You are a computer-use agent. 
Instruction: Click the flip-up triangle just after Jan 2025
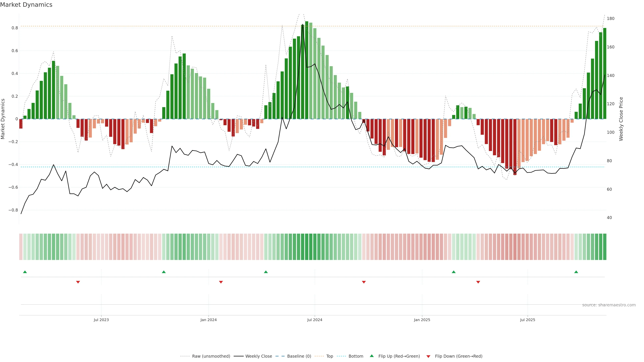click(453, 272)
